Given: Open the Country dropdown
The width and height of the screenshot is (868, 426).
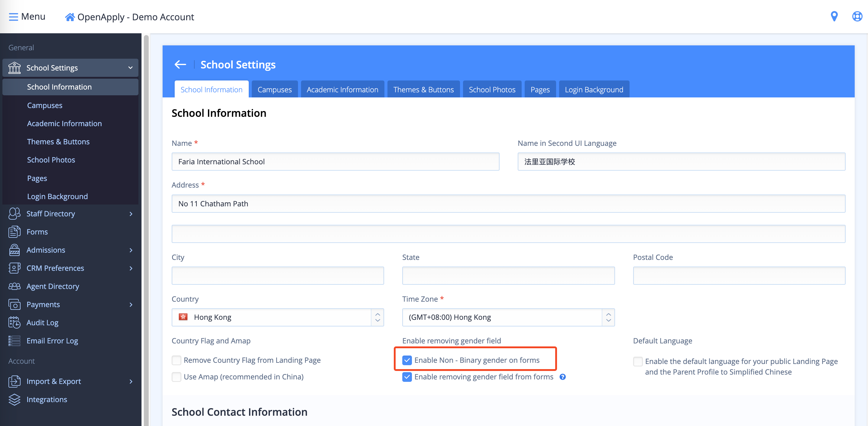Looking at the screenshot, I should click(x=278, y=317).
